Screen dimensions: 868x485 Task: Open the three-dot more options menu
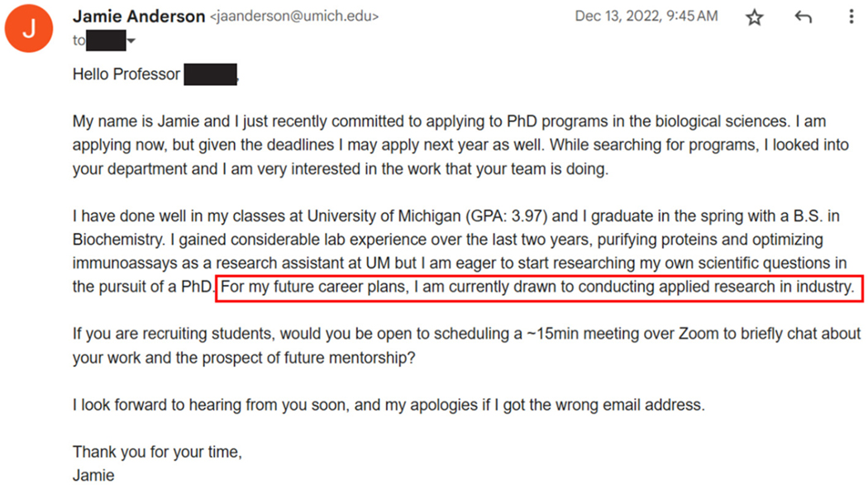851,17
